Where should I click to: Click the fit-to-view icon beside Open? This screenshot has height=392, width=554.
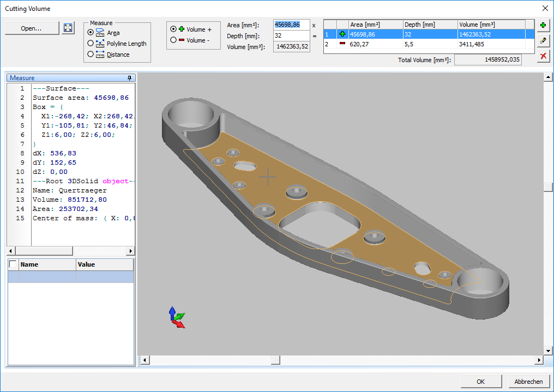68,28
